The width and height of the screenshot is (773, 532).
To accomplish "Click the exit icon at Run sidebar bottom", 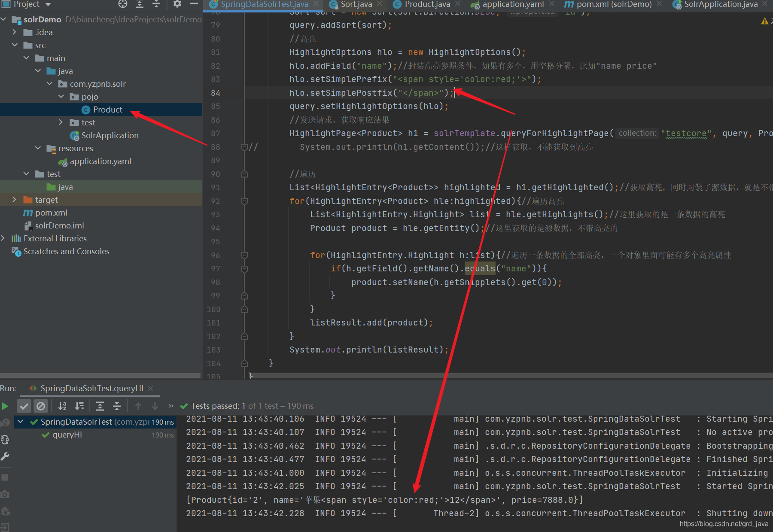I will pyautogui.click(x=5, y=527).
